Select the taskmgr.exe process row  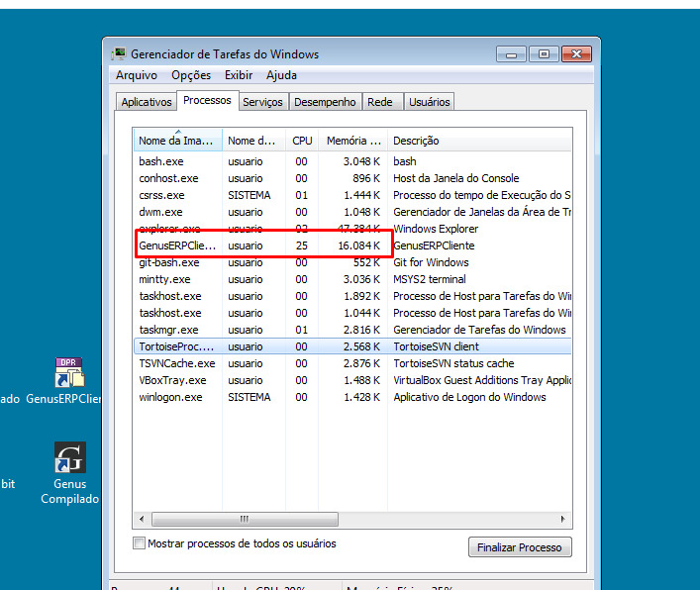click(x=352, y=330)
